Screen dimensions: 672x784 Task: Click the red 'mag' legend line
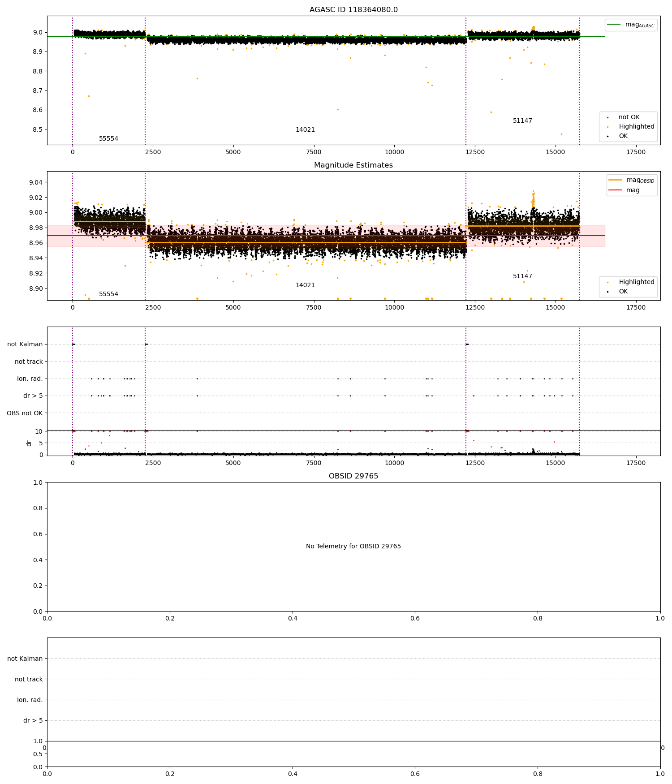pos(616,190)
